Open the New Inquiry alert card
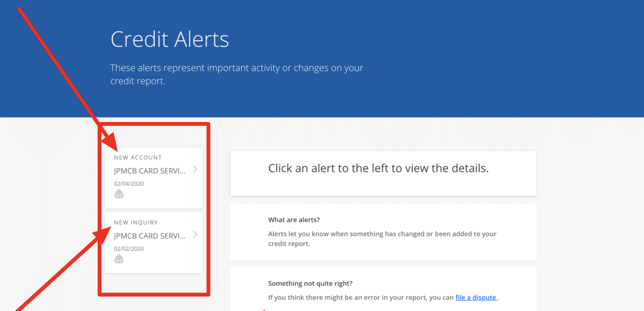The width and height of the screenshot is (644, 311). [x=154, y=243]
